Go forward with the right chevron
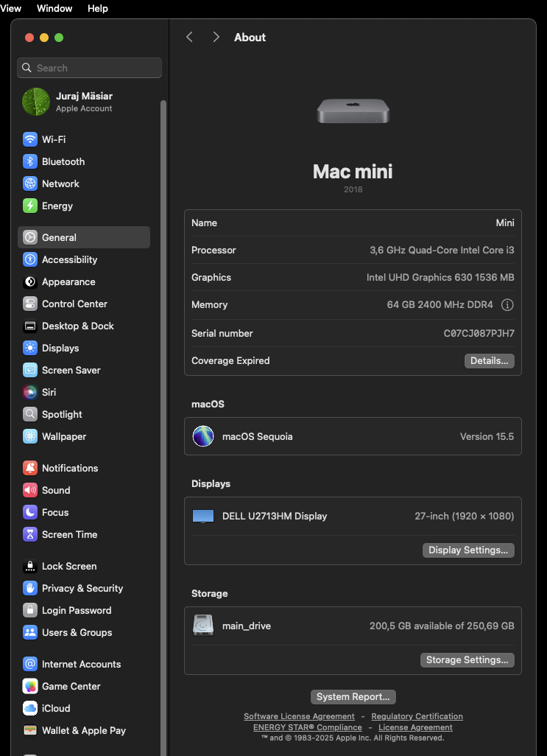Viewport: 547px width, 756px height. click(216, 37)
